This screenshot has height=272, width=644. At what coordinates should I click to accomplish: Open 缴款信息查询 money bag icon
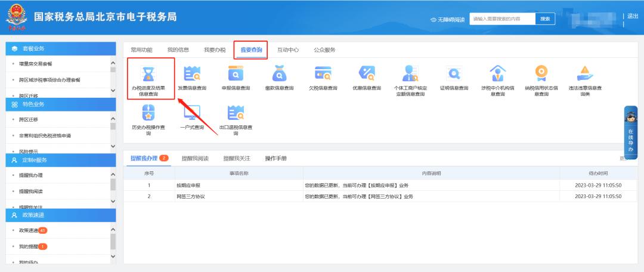coord(279,74)
